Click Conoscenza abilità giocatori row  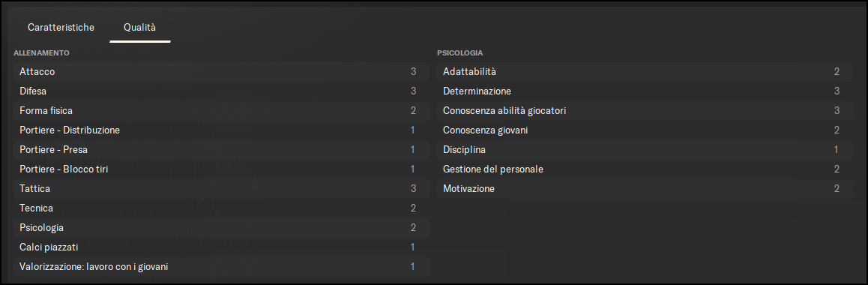click(645, 111)
